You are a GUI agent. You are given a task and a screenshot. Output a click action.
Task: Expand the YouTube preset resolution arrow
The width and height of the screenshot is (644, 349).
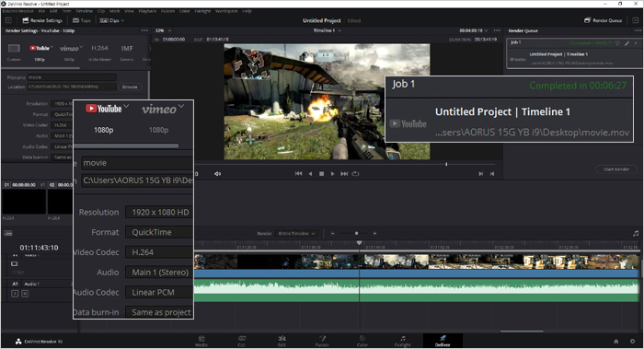tap(52, 47)
